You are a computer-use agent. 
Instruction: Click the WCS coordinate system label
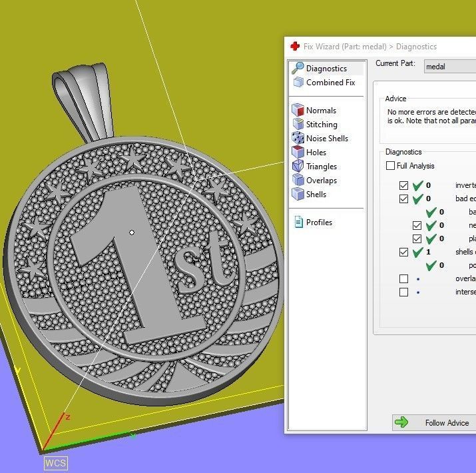click(56, 463)
